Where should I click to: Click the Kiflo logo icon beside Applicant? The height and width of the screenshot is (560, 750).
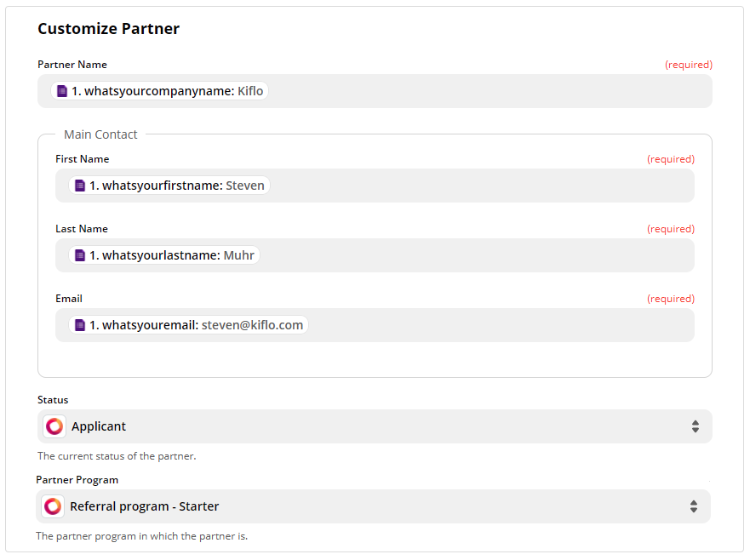[54, 426]
